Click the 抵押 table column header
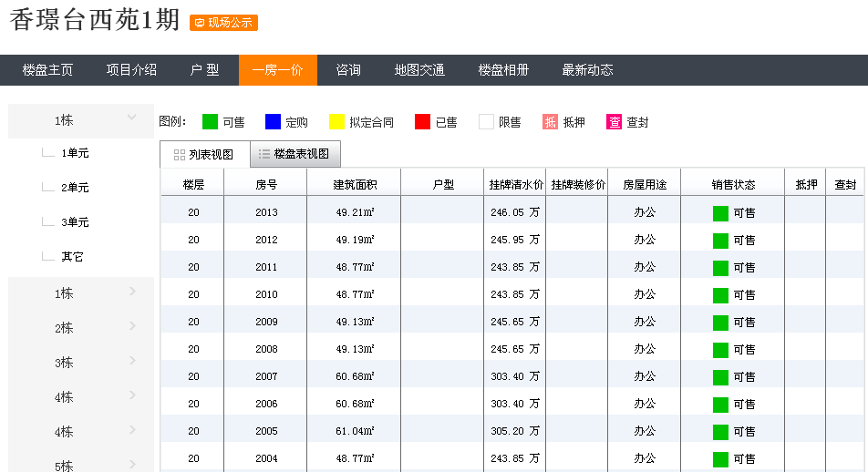Viewport: 868px width, 472px height. 806,185
